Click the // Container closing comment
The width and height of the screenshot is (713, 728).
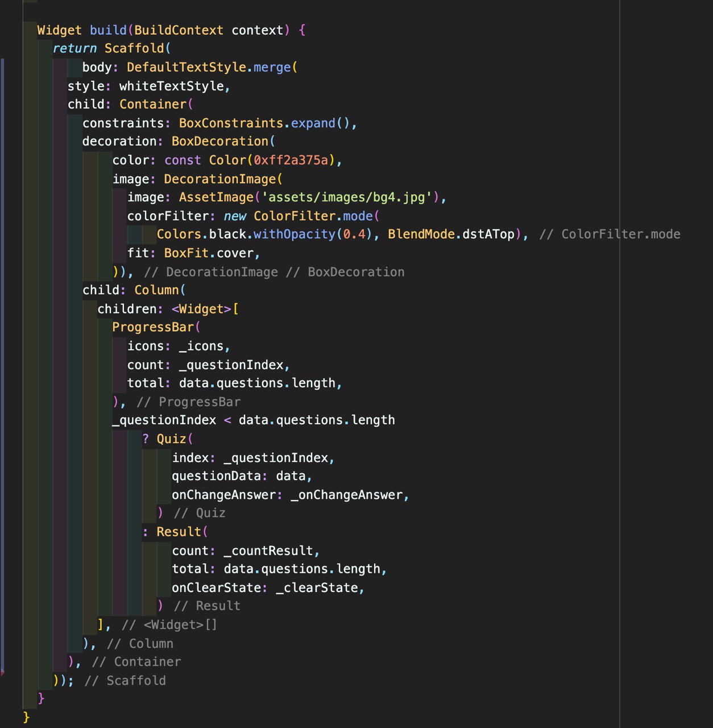click(x=136, y=661)
